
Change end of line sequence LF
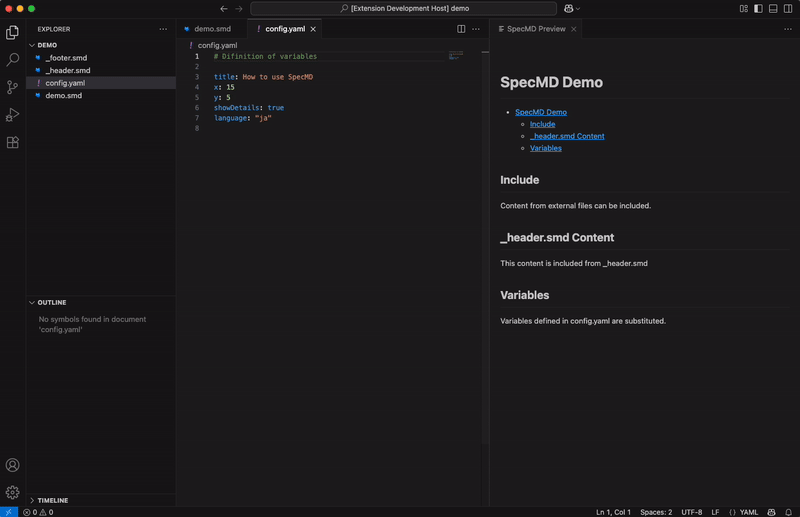tap(715, 512)
